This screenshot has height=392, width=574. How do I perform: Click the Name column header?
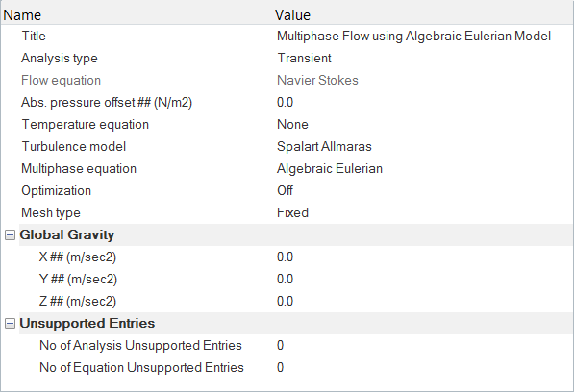(x=22, y=15)
